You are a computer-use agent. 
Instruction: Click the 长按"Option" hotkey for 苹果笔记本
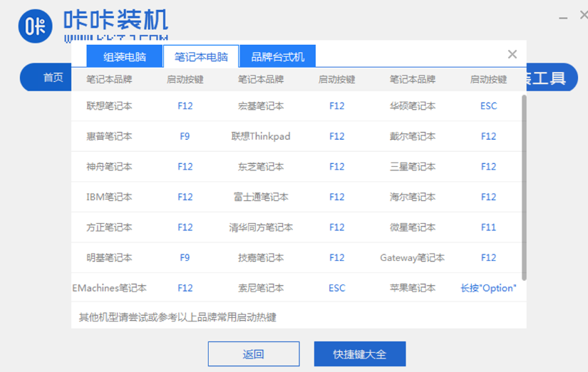(488, 288)
